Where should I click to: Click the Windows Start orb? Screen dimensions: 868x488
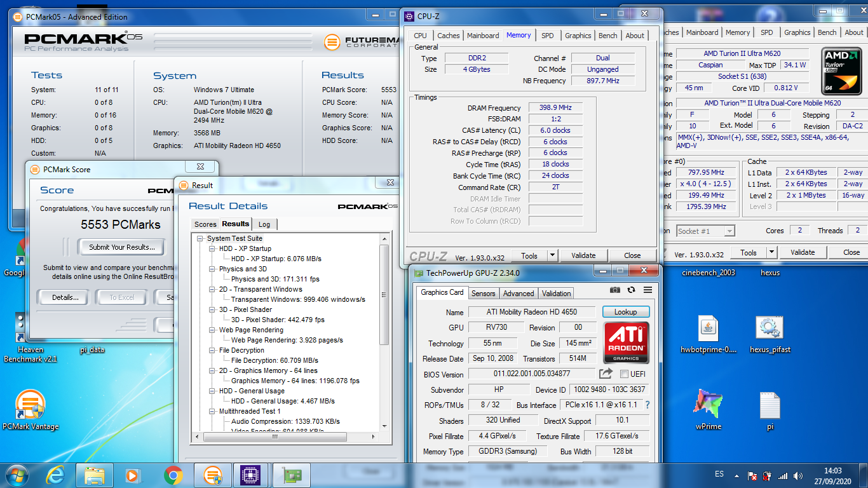pyautogui.click(x=17, y=475)
